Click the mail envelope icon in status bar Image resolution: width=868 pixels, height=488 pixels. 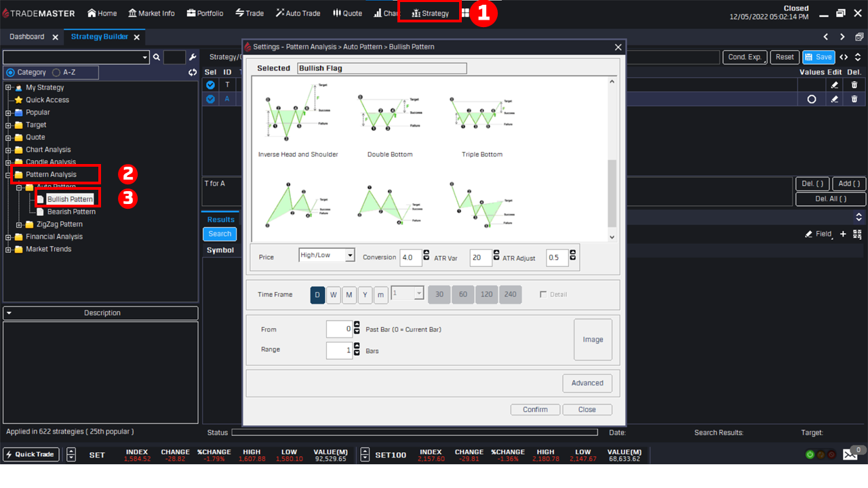click(850, 455)
